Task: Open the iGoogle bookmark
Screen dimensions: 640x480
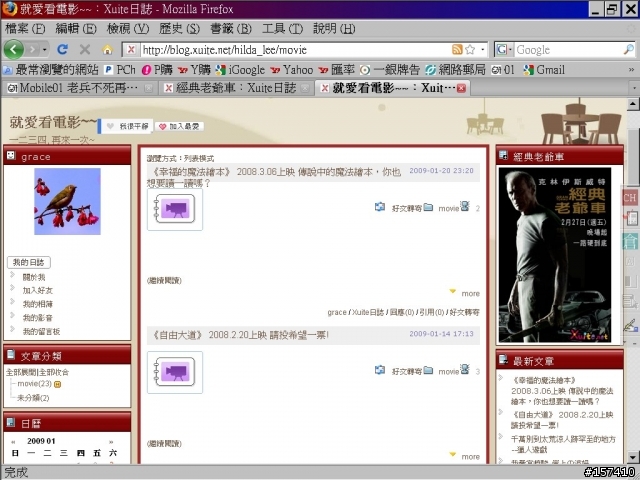Action: pyautogui.click(x=240, y=70)
